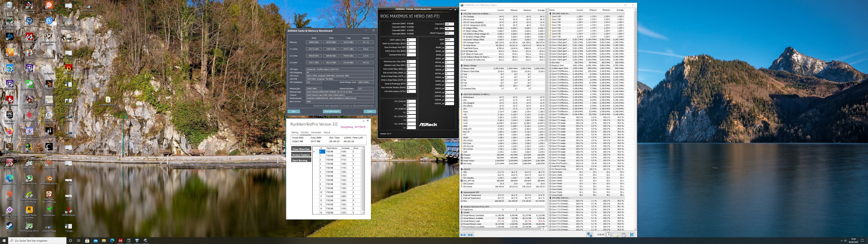Click Save in AIDA64 benchmark window
868x244 pixels.
click(x=293, y=111)
